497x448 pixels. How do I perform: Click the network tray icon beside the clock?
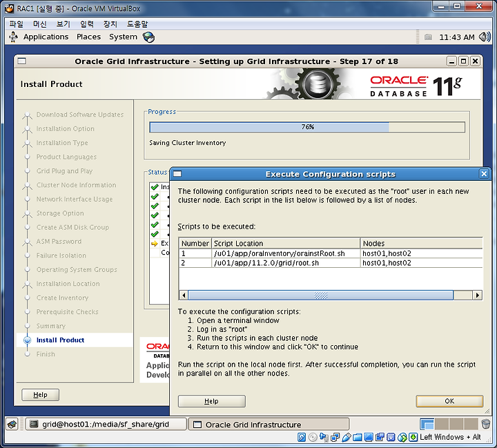pyautogui.click(x=428, y=37)
